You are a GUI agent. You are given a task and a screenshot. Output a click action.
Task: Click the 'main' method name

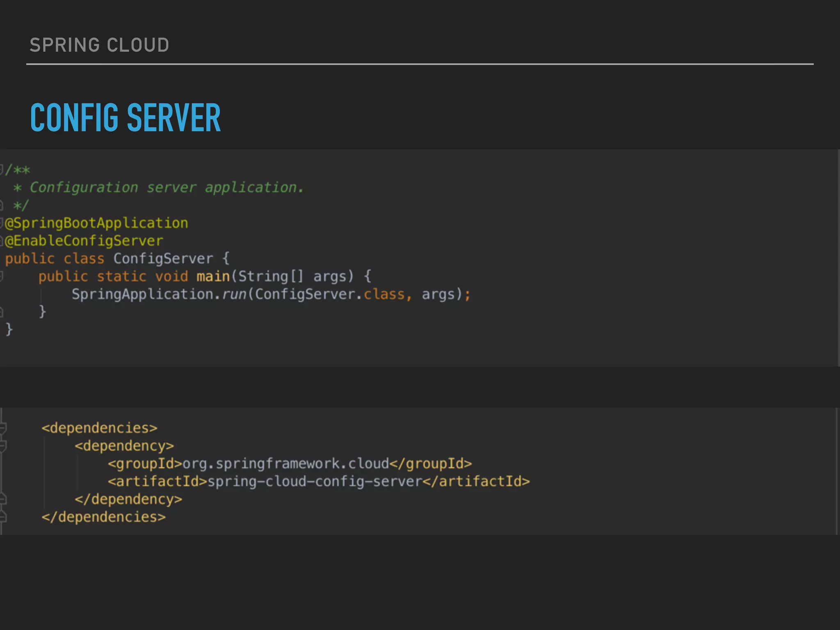[x=213, y=276]
